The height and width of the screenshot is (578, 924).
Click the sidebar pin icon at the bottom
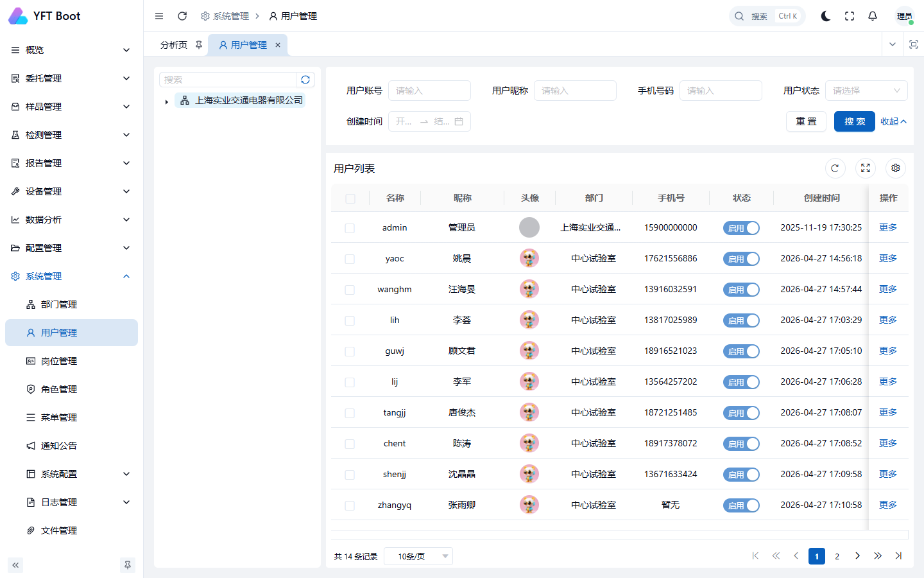click(x=128, y=565)
